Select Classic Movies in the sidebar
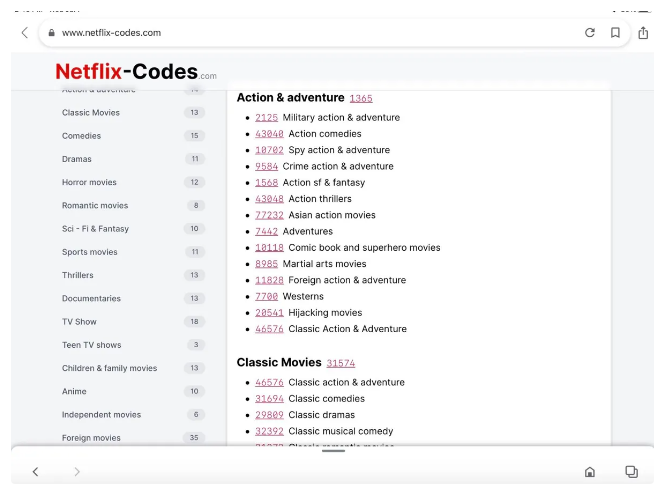665x484 pixels. (x=91, y=112)
